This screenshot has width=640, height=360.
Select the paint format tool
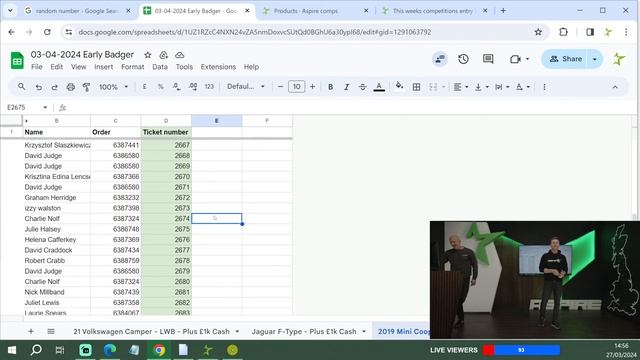pos(86,87)
